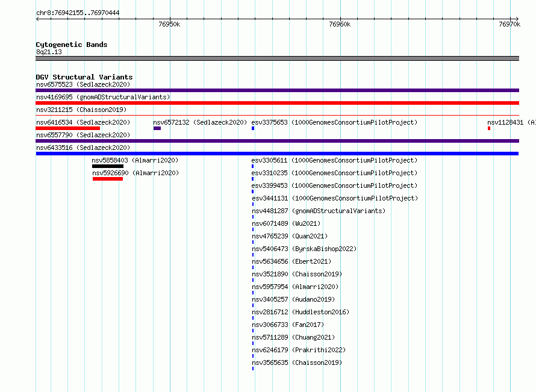
Task: Click the small red marker under nsv1128431
Action: pos(489,128)
